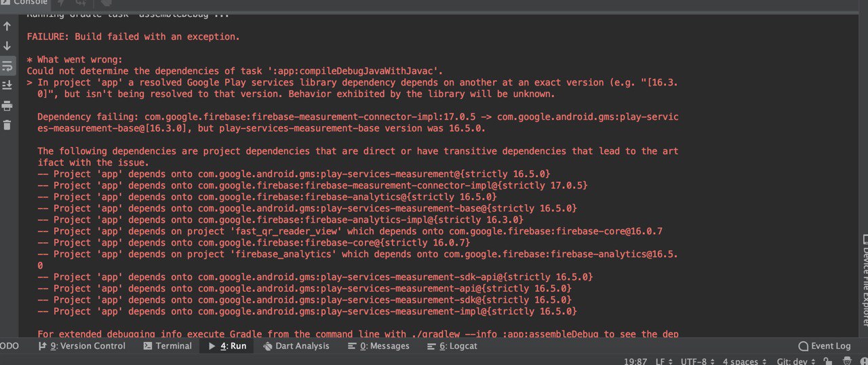868x365 pixels.
Task: Click the 'firebase_analytics' project dependency line
Action: pos(358,260)
